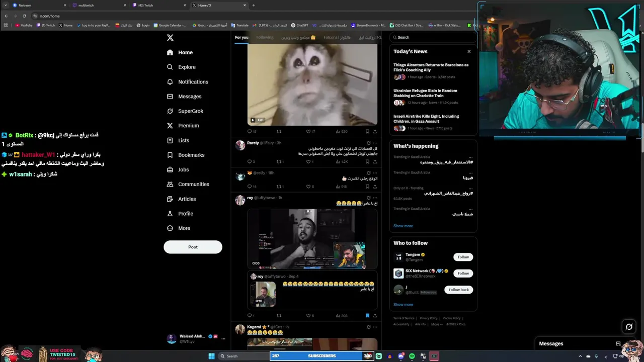This screenshot has height=362, width=644.
Task: Open SuperGrok from the sidebar
Action: pos(185,111)
